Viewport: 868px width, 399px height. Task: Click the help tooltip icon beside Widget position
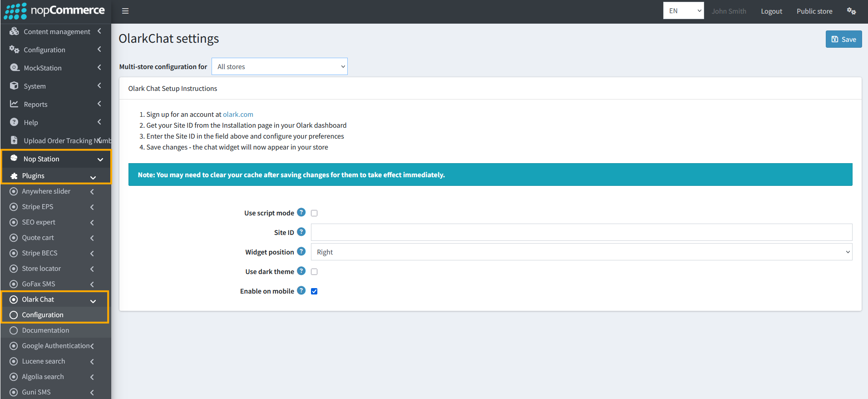coord(301,251)
